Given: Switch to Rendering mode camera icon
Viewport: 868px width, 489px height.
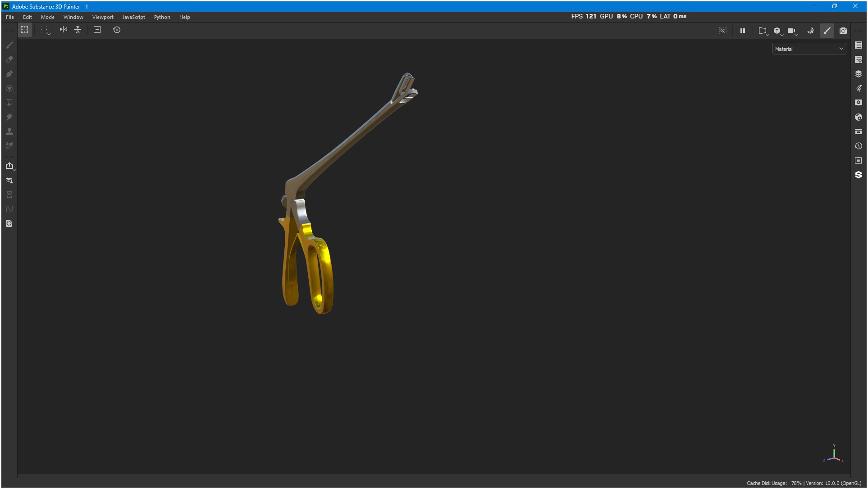Looking at the screenshot, I should pos(843,31).
